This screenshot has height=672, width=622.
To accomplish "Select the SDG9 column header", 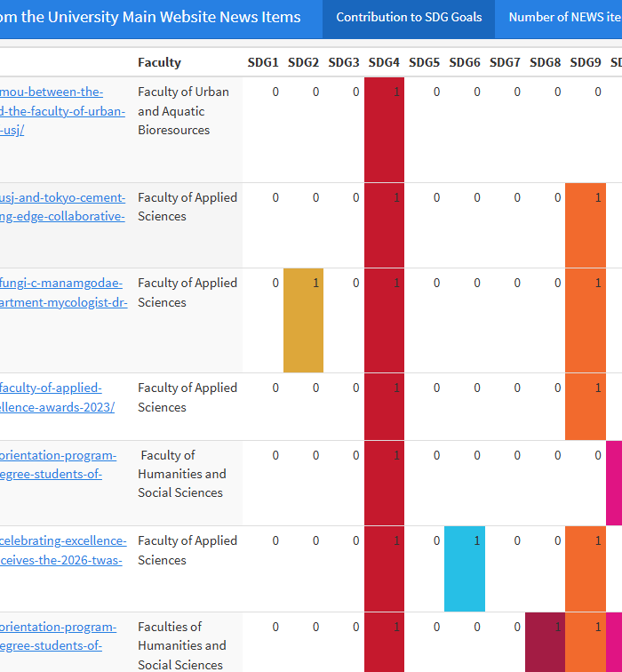I will coord(586,62).
